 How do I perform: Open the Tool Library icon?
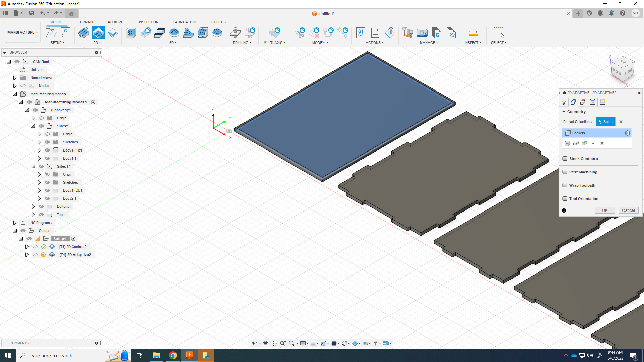(x=408, y=33)
